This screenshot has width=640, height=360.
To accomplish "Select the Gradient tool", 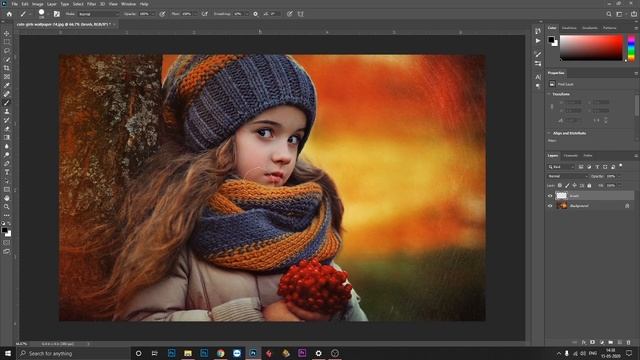I will point(7,137).
